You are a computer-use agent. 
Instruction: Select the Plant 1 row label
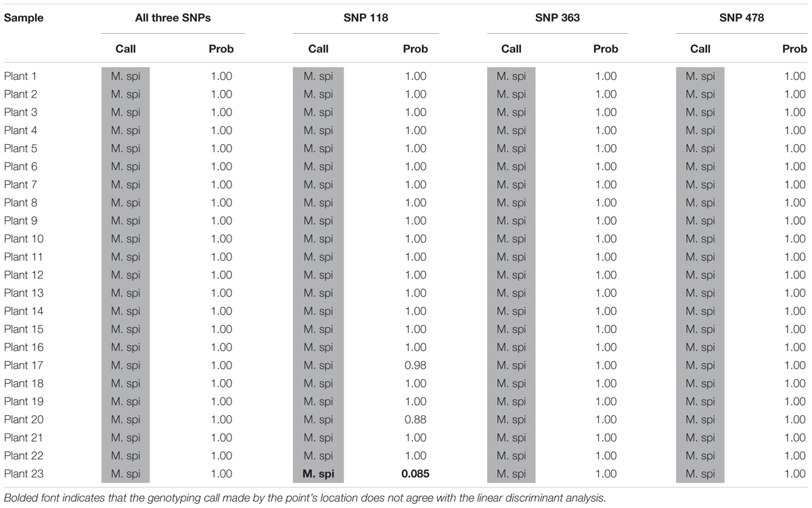click(20, 77)
